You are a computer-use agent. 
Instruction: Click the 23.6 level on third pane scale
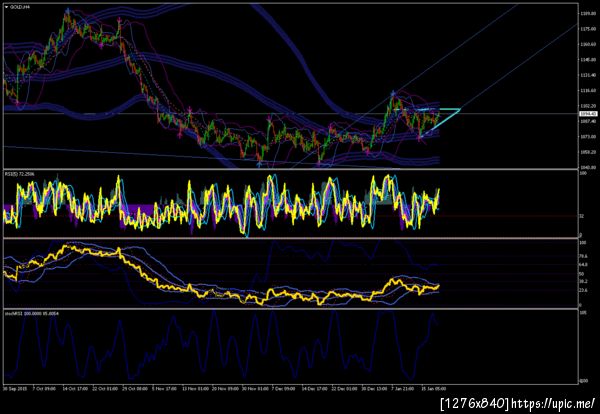coord(582,290)
